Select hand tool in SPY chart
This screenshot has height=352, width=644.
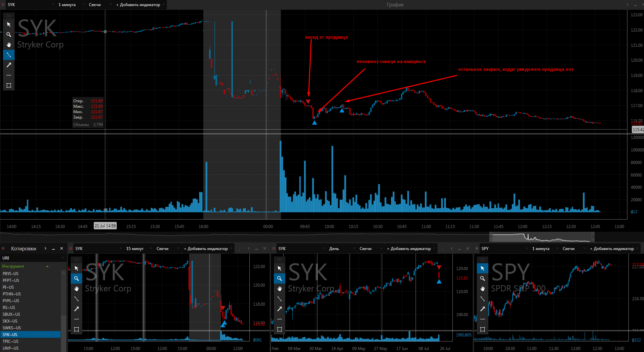pyautogui.click(x=483, y=289)
